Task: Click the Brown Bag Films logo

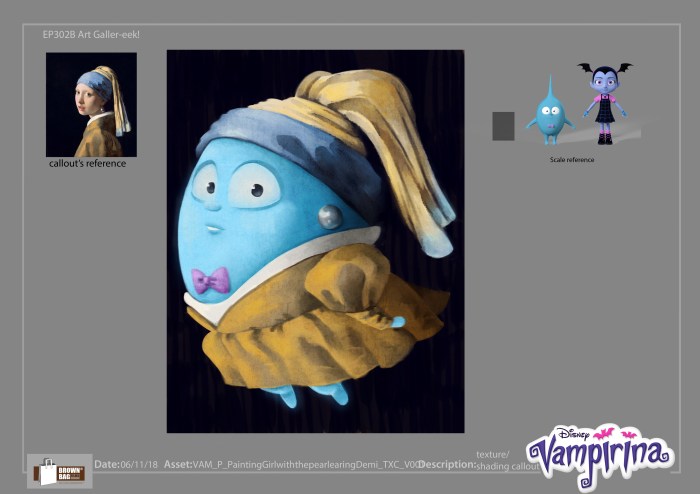Action: [x=59, y=471]
